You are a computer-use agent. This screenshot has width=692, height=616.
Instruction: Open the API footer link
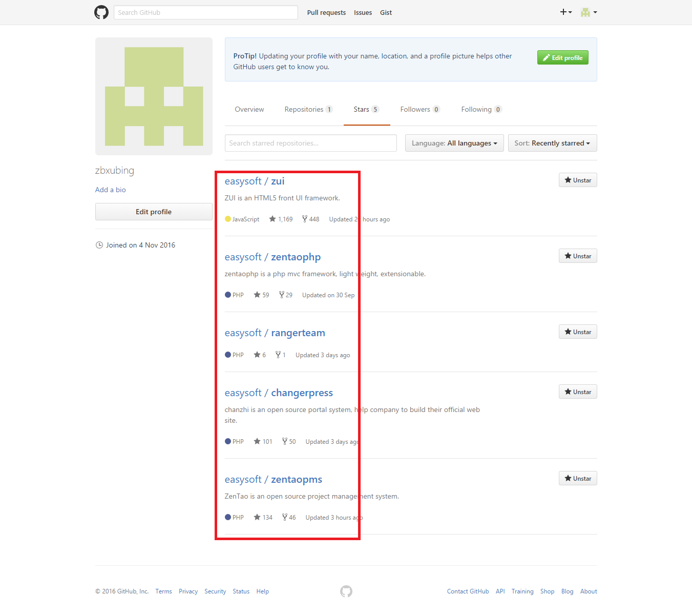[x=500, y=591]
